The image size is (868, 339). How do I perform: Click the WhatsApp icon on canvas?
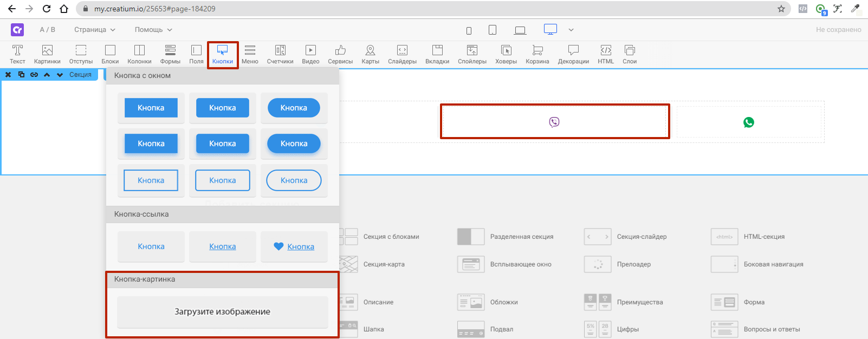pyautogui.click(x=749, y=122)
